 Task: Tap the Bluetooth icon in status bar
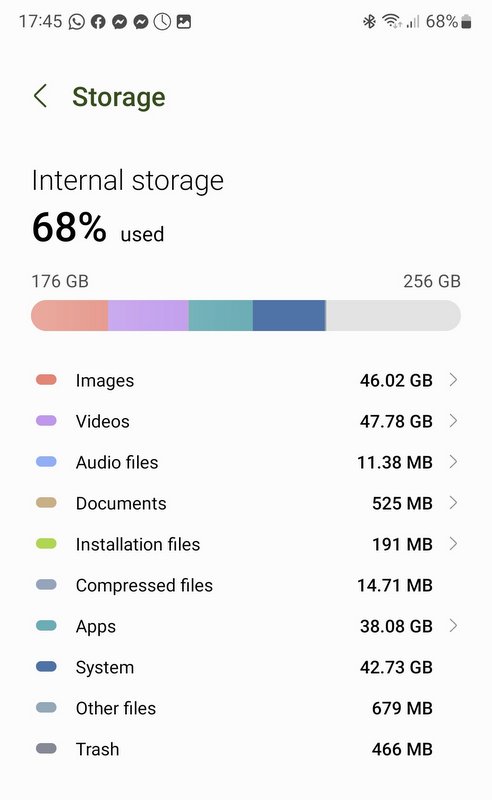click(x=369, y=21)
